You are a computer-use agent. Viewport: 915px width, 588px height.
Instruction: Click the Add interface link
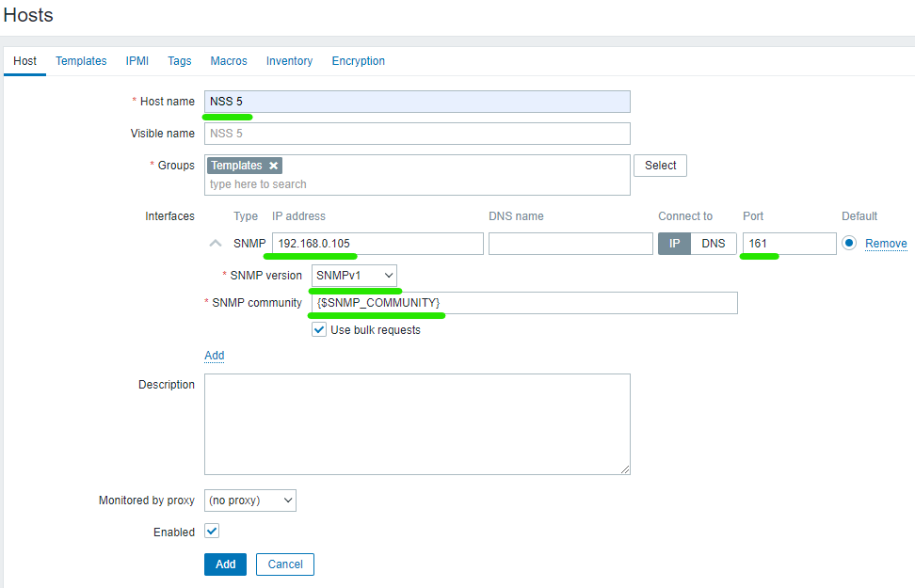coord(215,356)
